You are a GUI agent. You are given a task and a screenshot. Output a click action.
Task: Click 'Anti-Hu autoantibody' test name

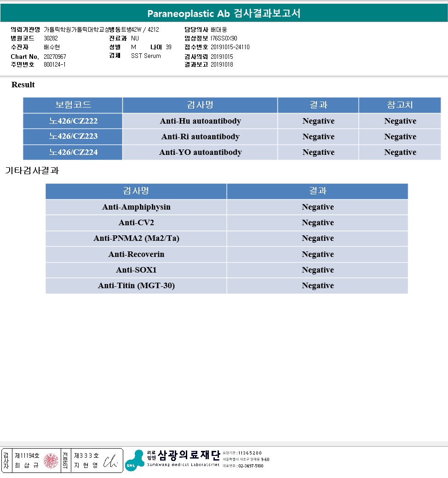tap(201, 121)
